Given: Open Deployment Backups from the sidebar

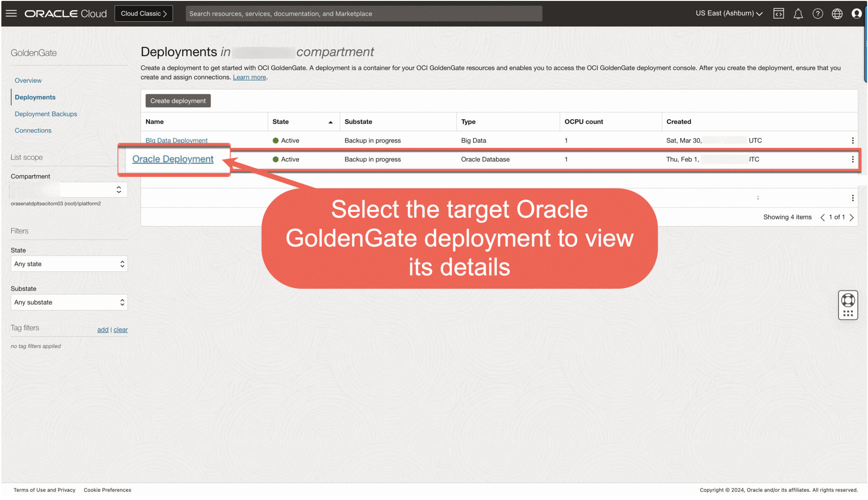Looking at the screenshot, I should (46, 114).
